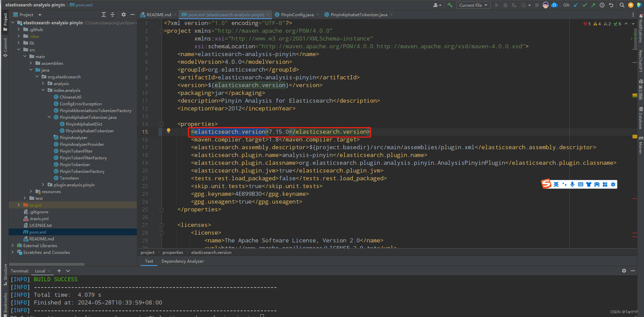
Task: Click the yellow lightbulb intention icon
Action: pos(169,131)
